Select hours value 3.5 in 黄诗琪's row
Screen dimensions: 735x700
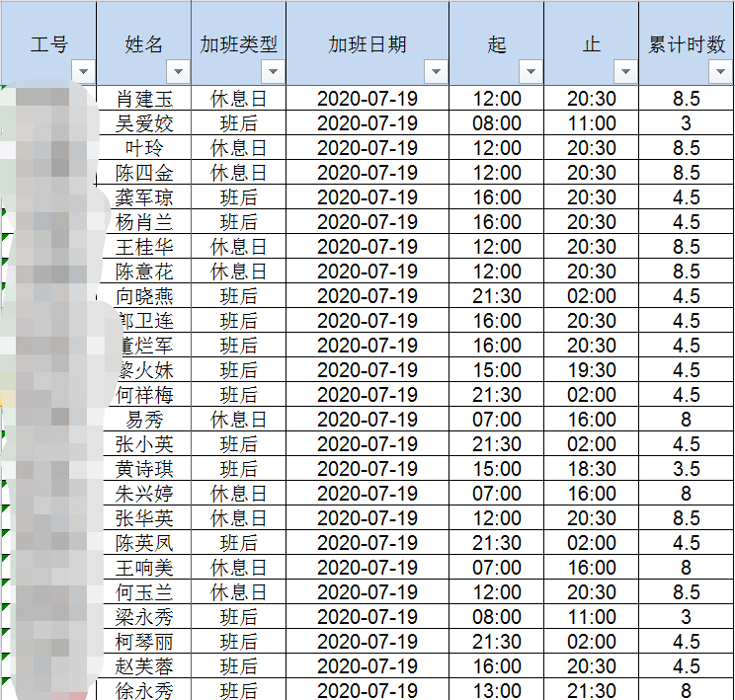tap(687, 469)
